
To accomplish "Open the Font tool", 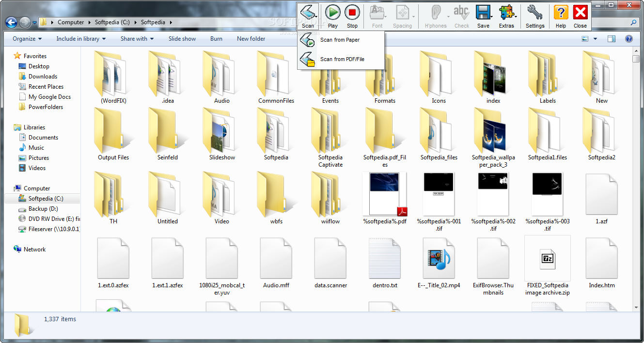I will (x=377, y=16).
